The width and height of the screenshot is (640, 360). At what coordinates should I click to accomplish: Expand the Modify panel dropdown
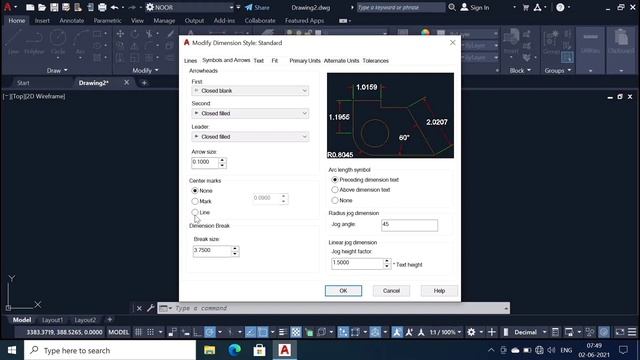[x=145, y=70]
